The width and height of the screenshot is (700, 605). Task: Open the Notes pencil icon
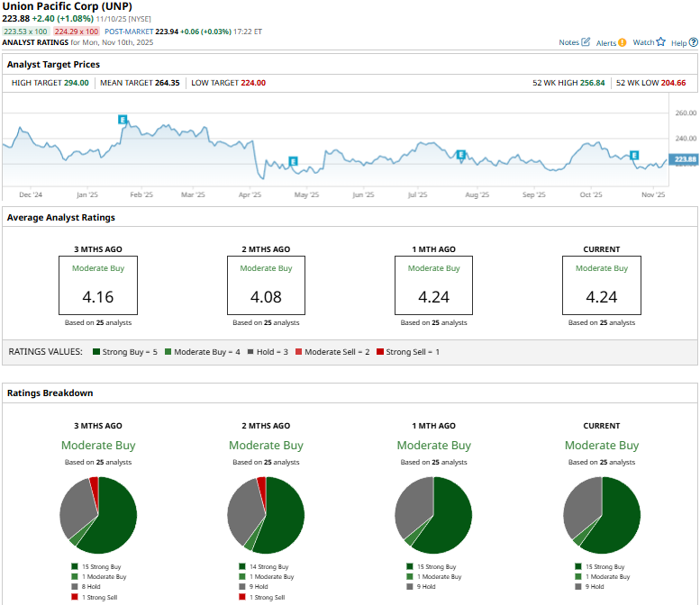(586, 42)
